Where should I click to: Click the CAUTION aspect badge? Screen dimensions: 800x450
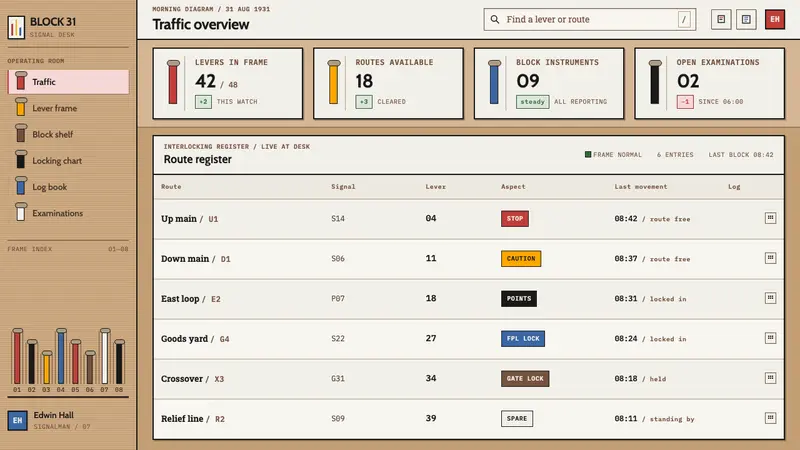point(521,259)
